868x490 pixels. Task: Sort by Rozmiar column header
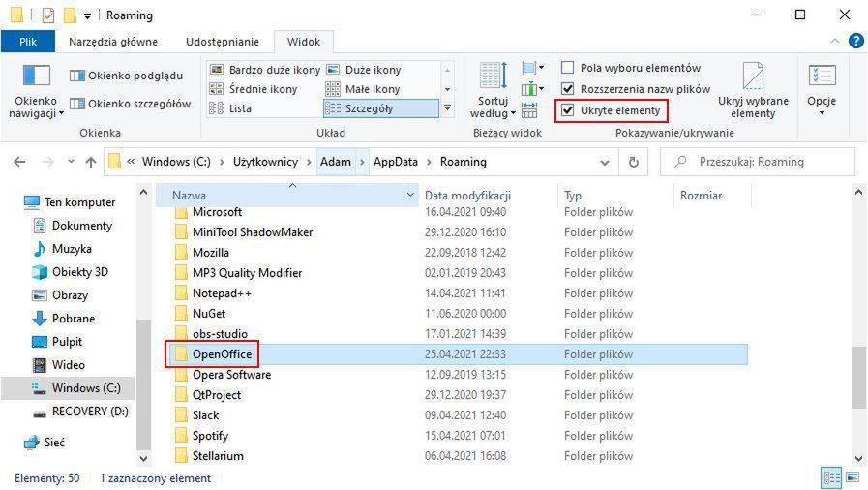pyautogui.click(x=712, y=196)
